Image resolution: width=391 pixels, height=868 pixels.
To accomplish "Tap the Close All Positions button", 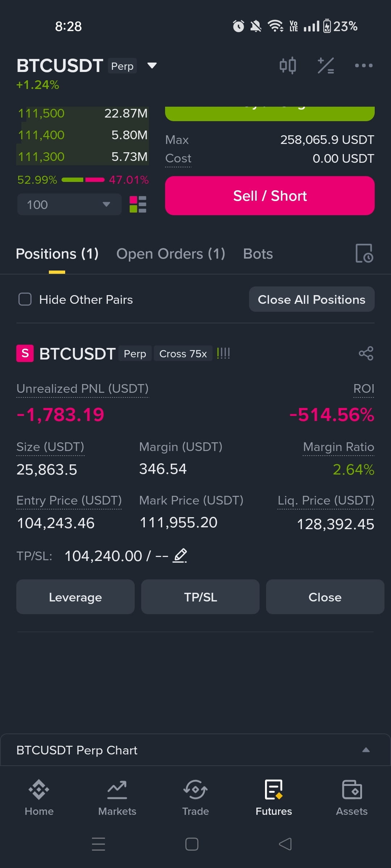I will [x=312, y=299].
